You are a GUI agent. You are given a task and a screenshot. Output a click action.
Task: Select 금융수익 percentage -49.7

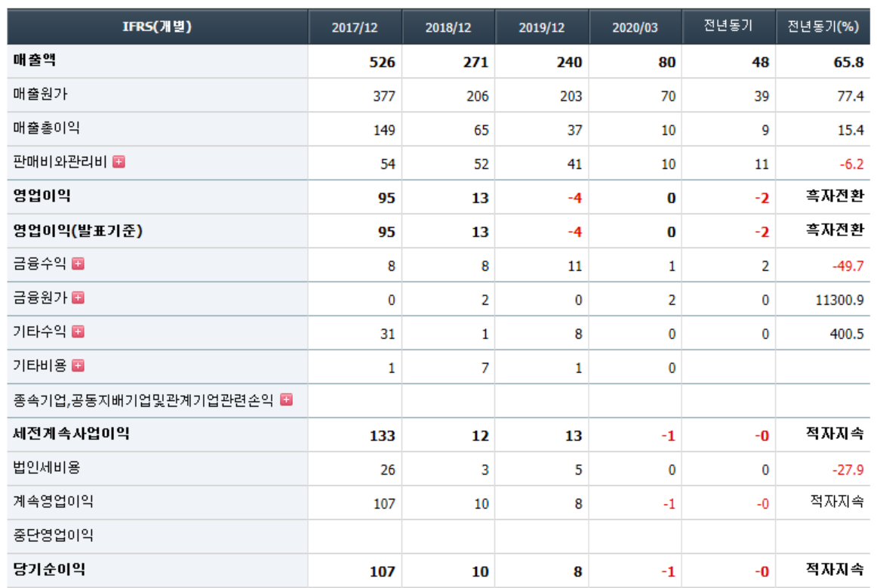pos(848,266)
